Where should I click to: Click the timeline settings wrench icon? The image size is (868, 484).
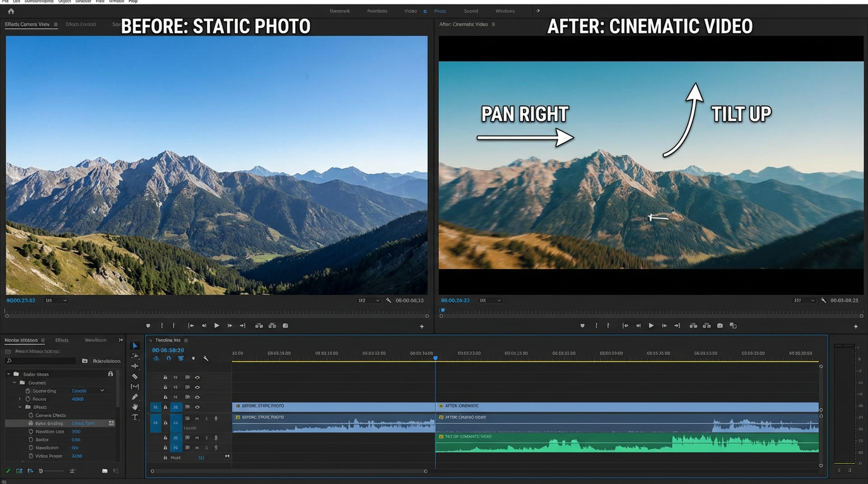pyautogui.click(x=206, y=358)
